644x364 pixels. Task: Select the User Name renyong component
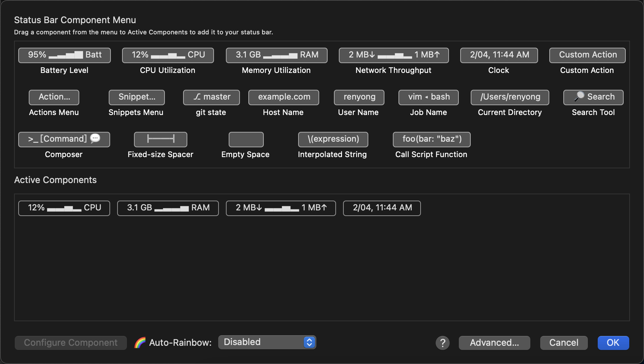click(359, 97)
